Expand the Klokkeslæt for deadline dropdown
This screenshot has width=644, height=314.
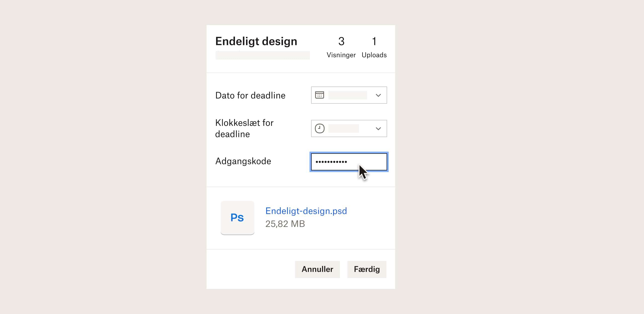click(378, 128)
